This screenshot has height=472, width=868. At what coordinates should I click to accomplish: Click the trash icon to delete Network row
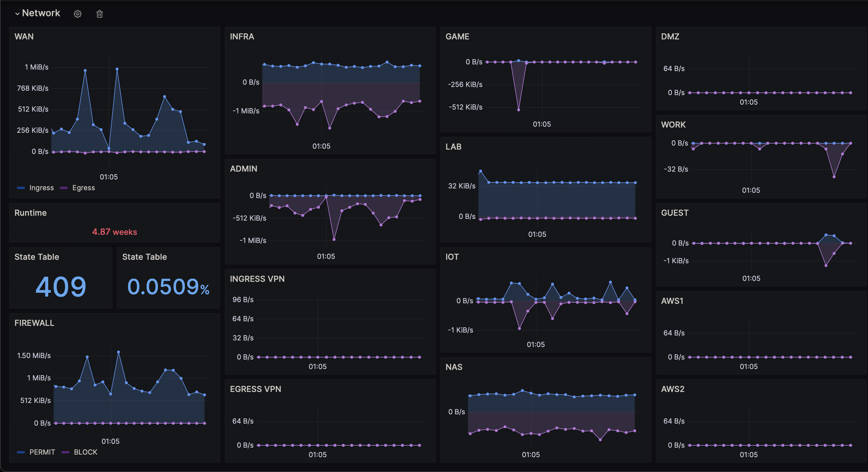pos(99,14)
